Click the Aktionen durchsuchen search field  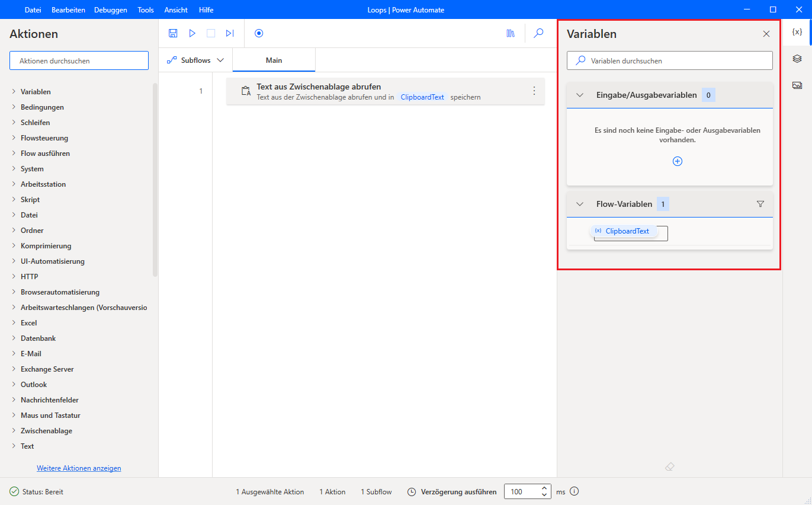click(79, 60)
